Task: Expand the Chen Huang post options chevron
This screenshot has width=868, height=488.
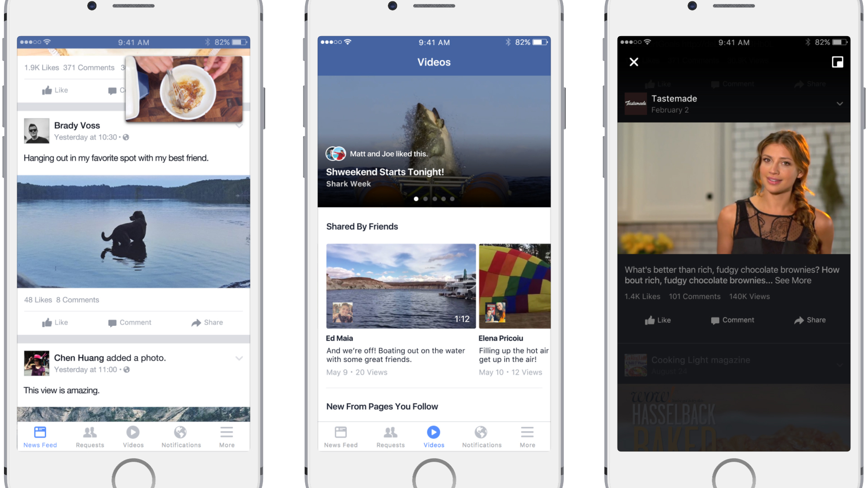Action: coord(239,358)
